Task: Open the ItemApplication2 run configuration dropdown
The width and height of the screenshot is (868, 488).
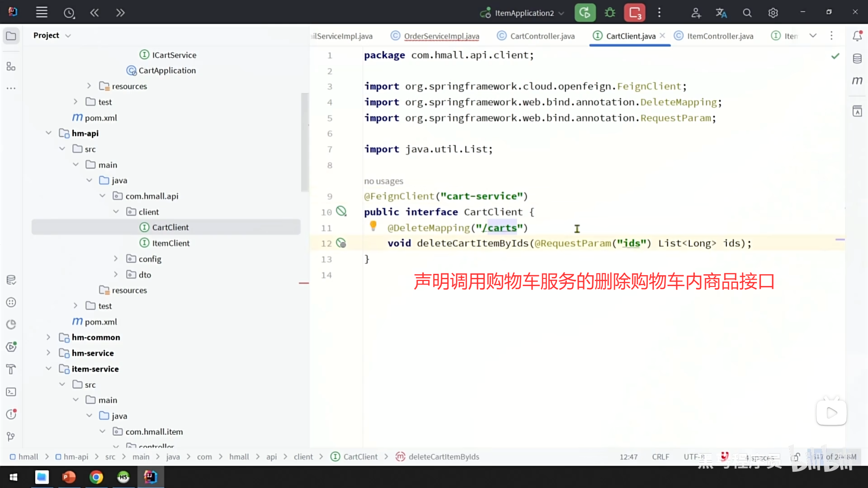Action: pyautogui.click(x=524, y=13)
